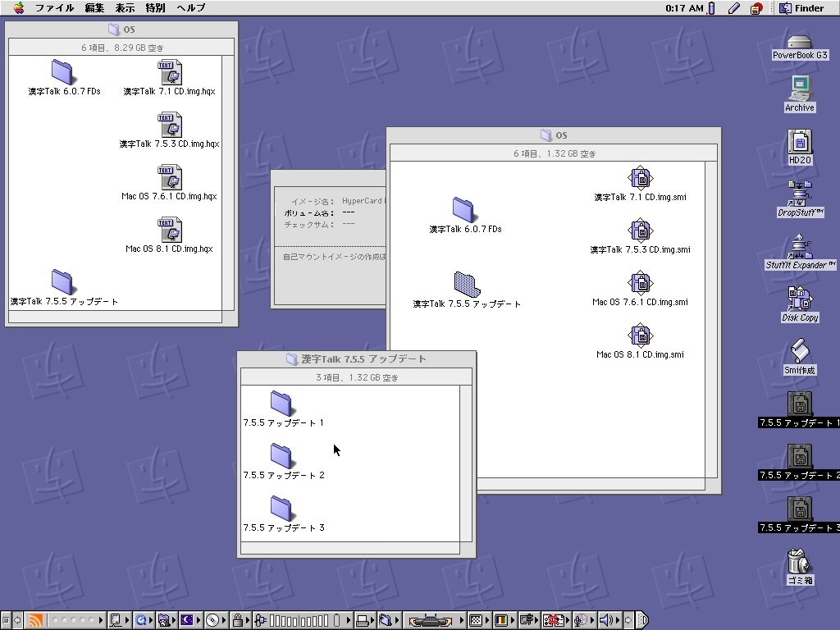Viewport: 840px width, 630px height.
Task: Open the 特別 menu
Action: (x=155, y=7)
